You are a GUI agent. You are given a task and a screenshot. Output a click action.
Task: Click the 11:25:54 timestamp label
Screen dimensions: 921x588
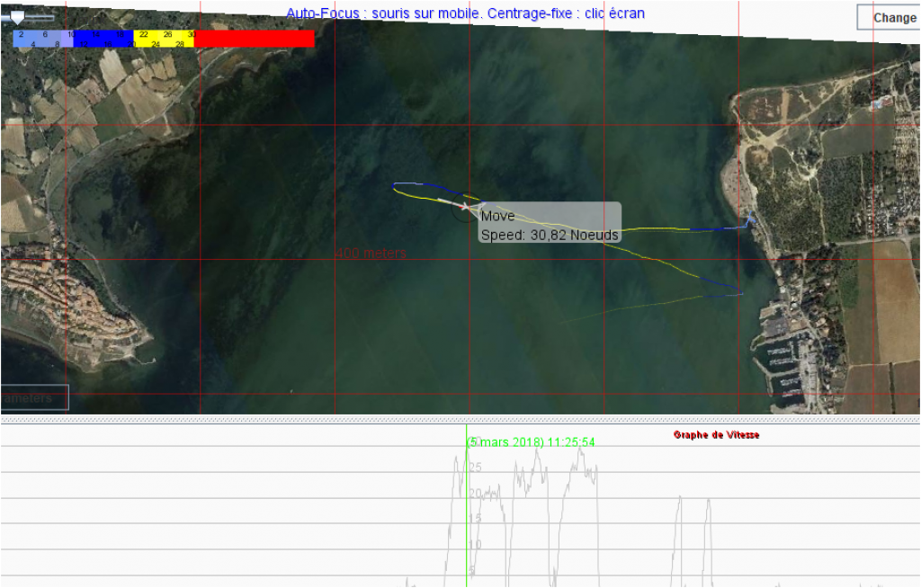(531, 441)
